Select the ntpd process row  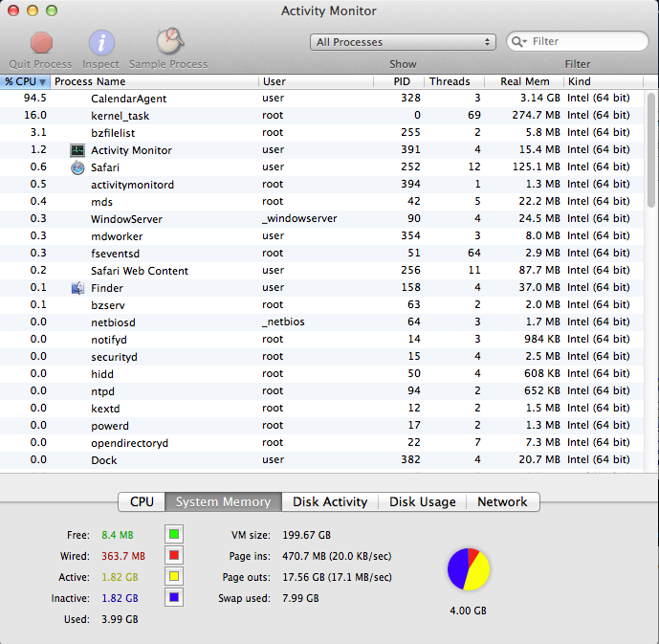tap(321, 391)
